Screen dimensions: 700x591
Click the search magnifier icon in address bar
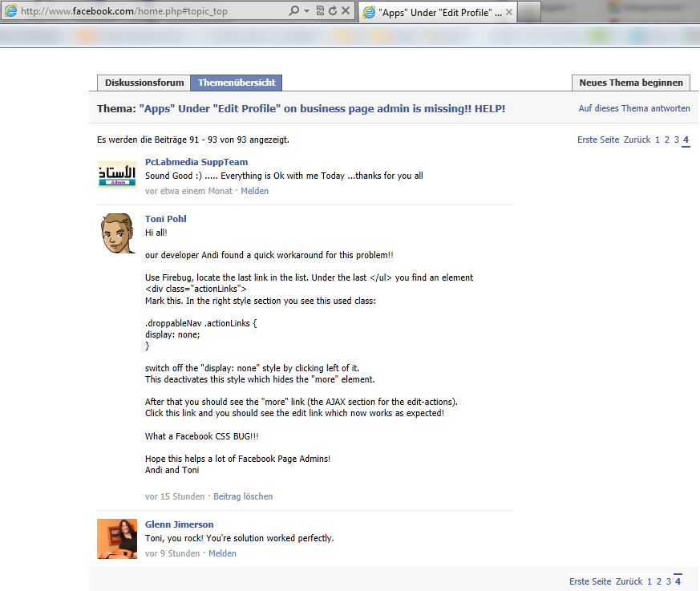tap(293, 10)
